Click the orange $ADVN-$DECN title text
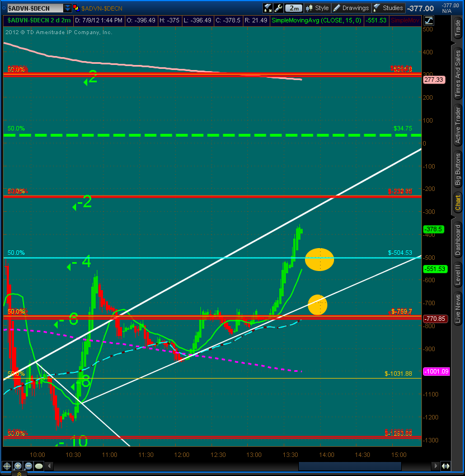The image size is (465, 476). [102, 8]
